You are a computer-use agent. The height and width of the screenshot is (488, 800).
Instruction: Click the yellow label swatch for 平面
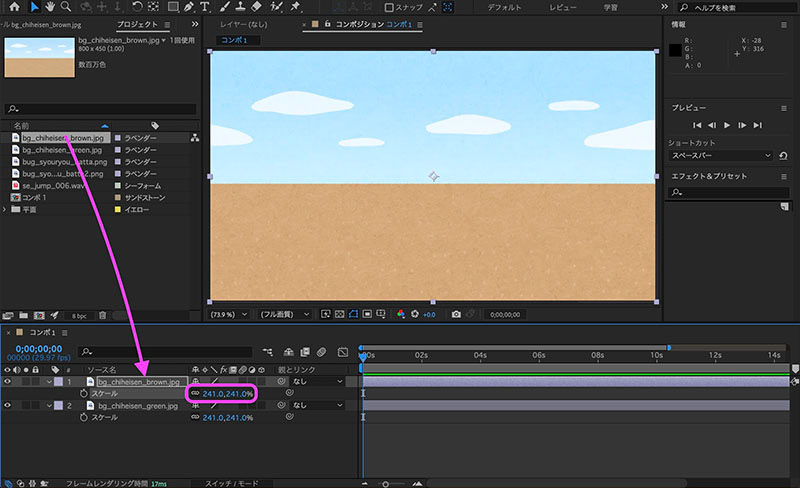(118, 209)
